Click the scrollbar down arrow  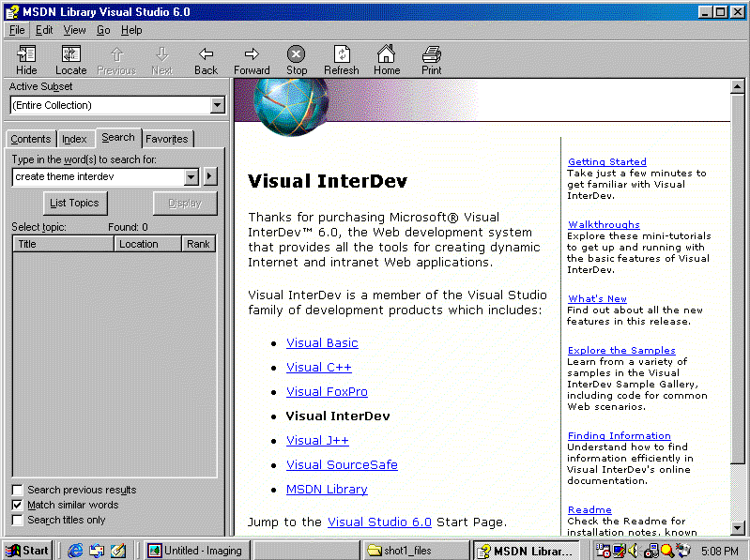737,528
